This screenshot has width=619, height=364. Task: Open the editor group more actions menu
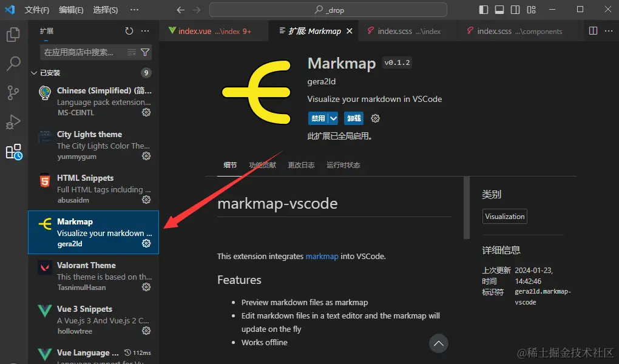click(609, 31)
